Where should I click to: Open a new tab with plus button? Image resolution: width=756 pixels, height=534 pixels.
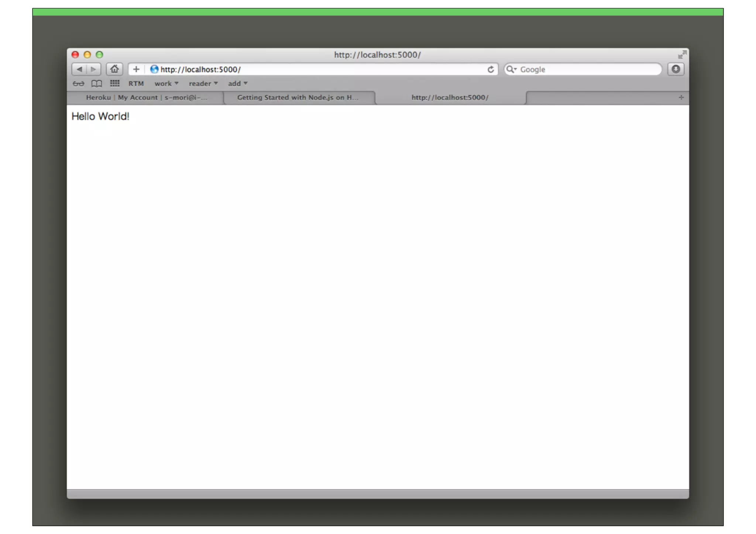(x=681, y=98)
